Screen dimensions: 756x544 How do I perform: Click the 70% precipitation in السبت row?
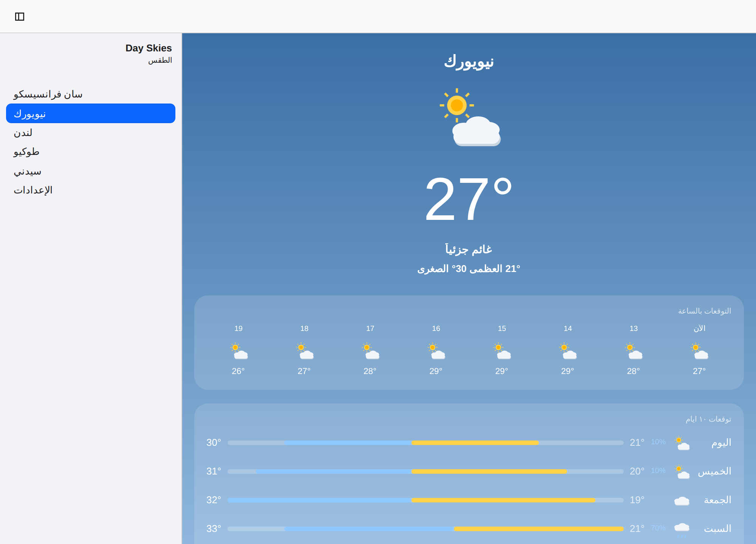tap(658, 528)
